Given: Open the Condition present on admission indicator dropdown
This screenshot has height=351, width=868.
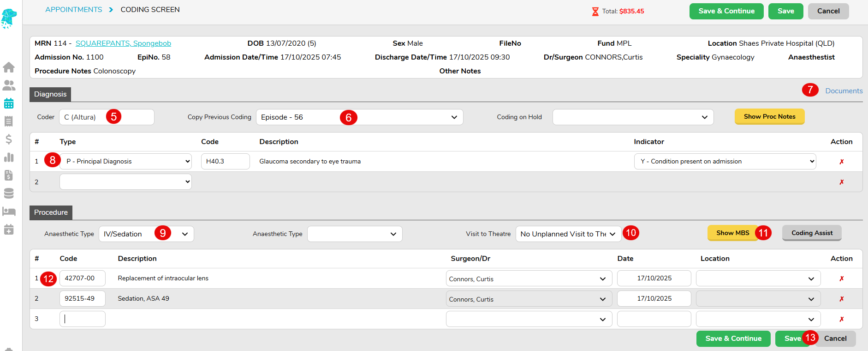Looking at the screenshot, I should point(725,162).
